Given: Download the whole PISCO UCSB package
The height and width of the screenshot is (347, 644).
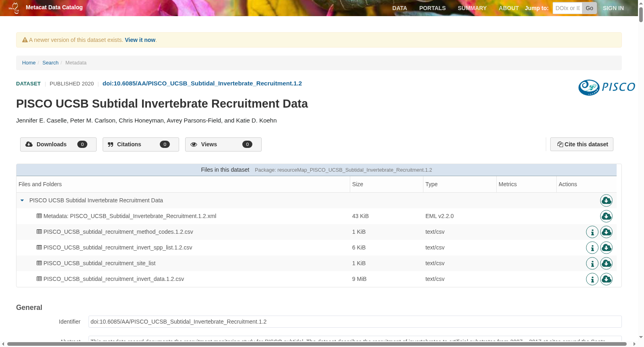Looking at the screenshot, I should (606, 200).
